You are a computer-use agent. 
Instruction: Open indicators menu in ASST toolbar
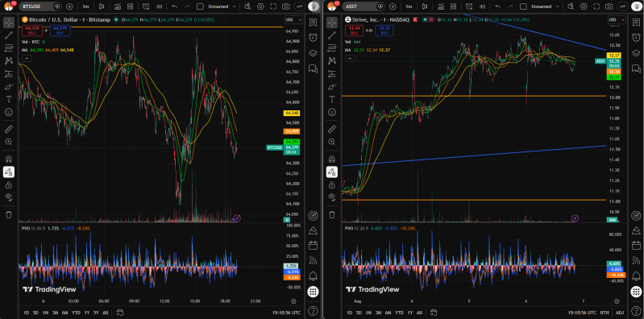[x=441, y=6]
